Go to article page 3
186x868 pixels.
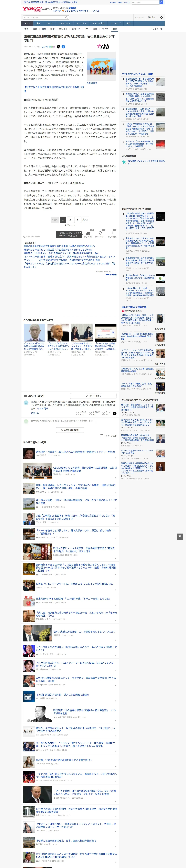coord(77,220)
